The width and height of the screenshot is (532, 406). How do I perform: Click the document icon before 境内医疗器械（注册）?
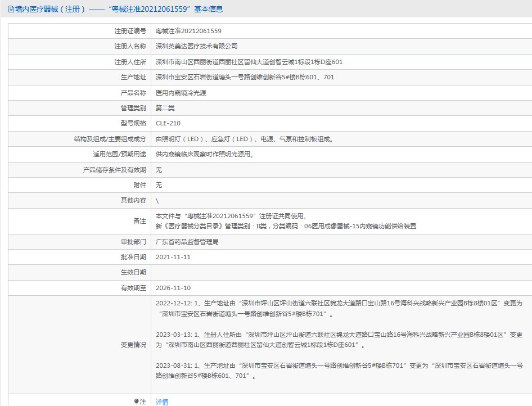(9, 9)
